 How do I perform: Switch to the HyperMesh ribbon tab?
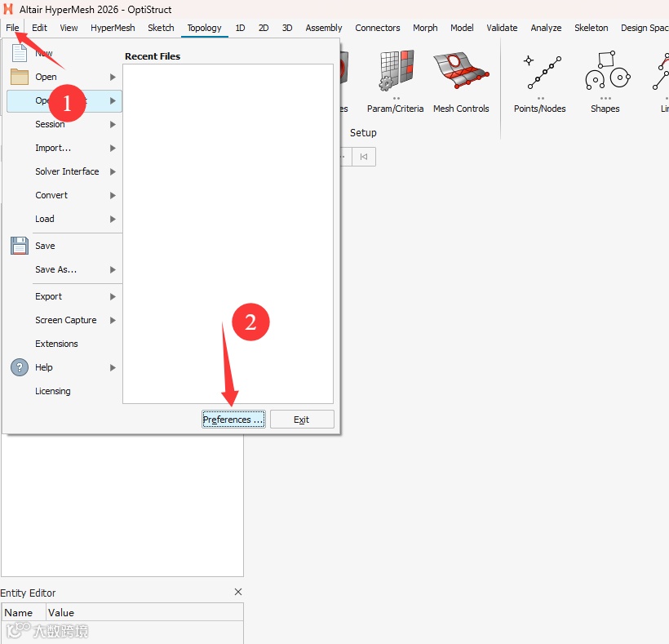click(x=113, y=28)
